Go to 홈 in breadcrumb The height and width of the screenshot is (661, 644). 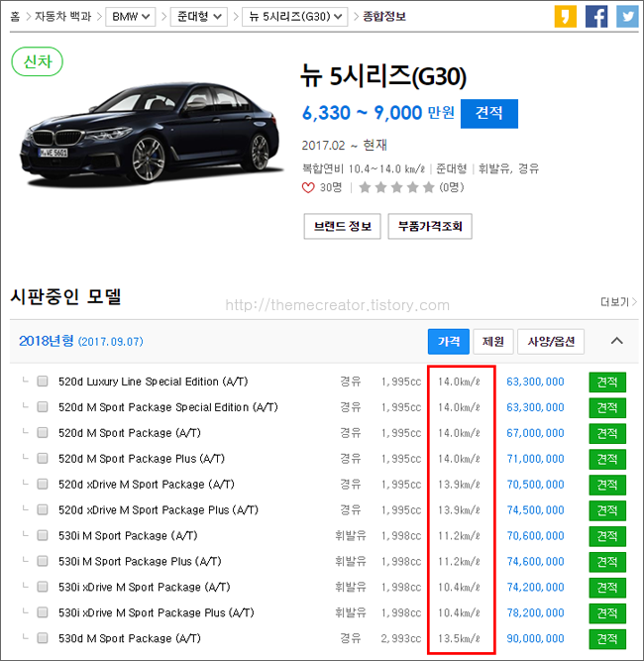point(15,17)
